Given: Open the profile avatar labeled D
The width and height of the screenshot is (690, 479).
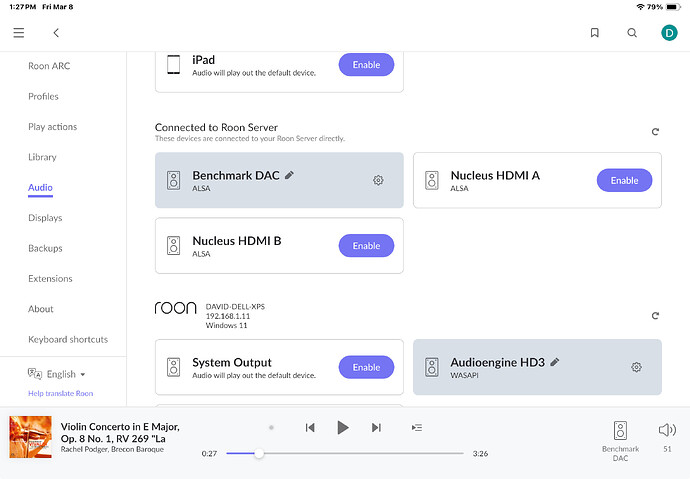Looking at the screenshot, I should click(x=669, y=33).
